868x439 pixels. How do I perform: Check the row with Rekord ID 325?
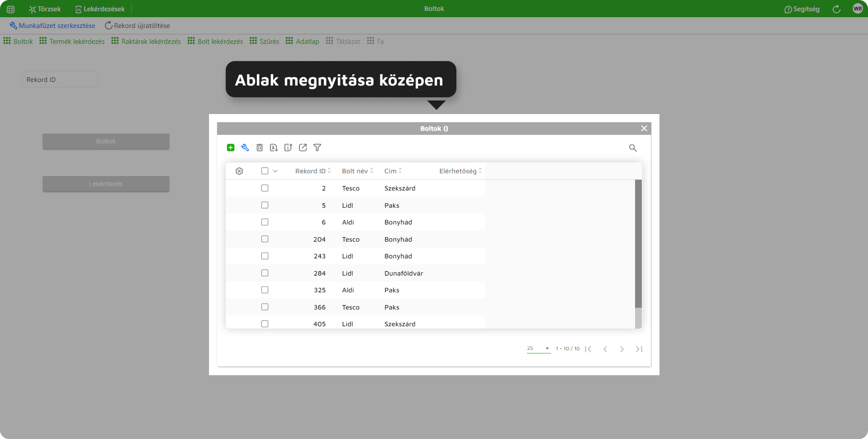[265, 290]
